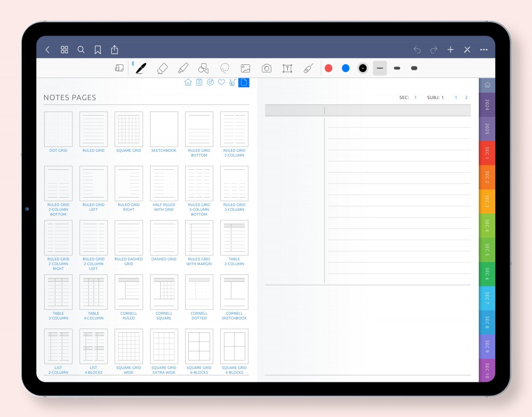
Task: Click the Half Ruled With Grid link
Action: point(164,207)
